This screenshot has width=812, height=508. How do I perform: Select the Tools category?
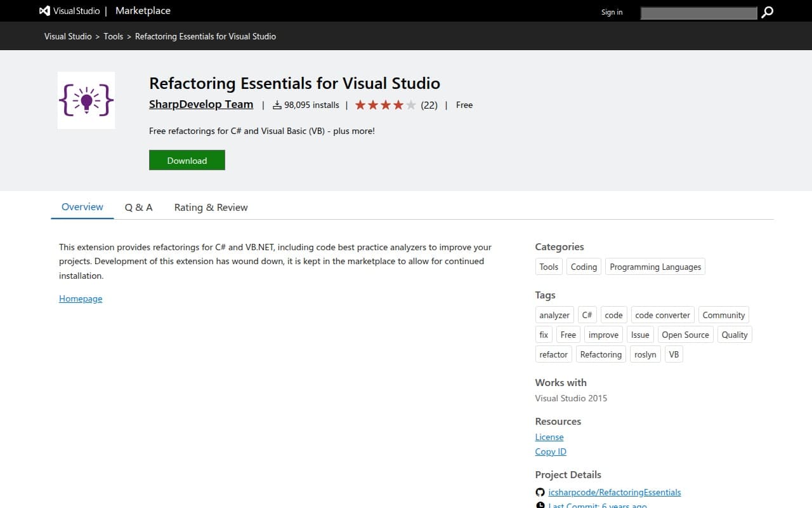(x=549, y=267)
